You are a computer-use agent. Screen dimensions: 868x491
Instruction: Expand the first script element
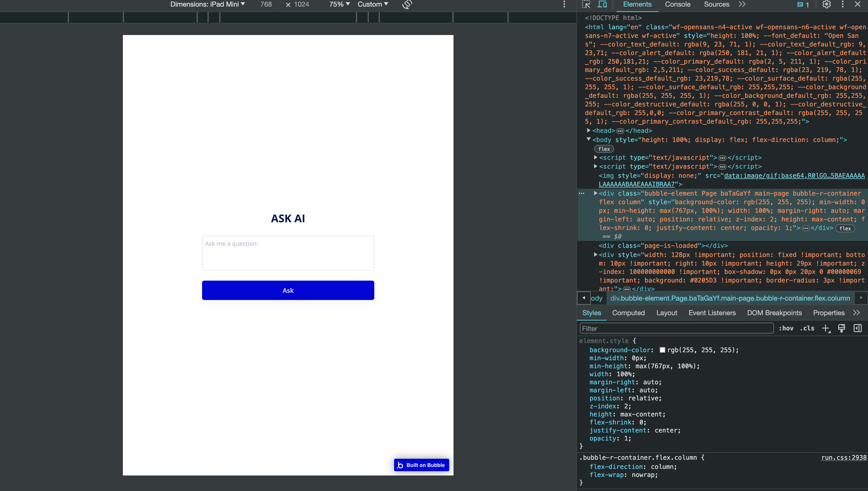pyautogui.click(x=596, y=157)
